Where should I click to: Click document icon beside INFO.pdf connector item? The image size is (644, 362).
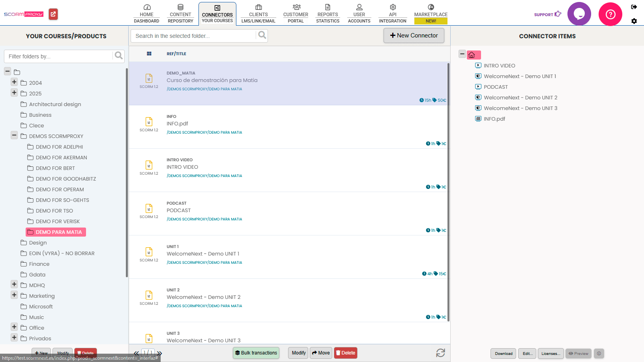(478, 119)
